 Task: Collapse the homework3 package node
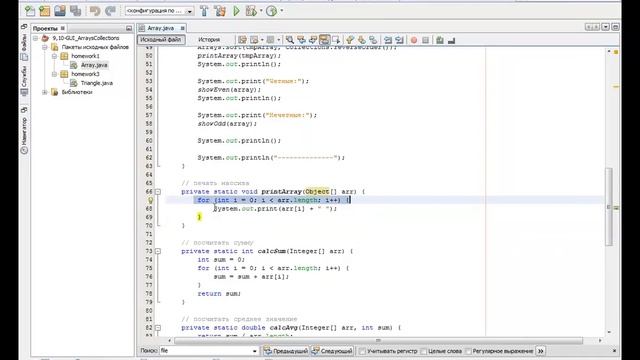point(54,74)
